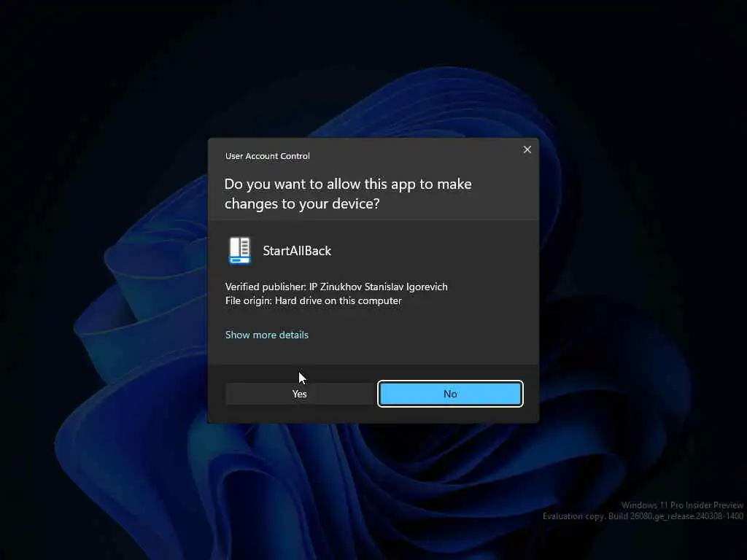Image resolution: width=747 pixels, height=560 pixels.
Task: Open the Show more details link
Action: pos(267,335)
